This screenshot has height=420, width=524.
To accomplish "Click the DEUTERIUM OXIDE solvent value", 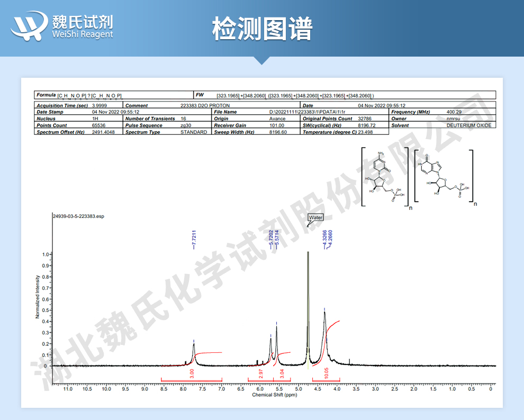I will tap(469, 125).
